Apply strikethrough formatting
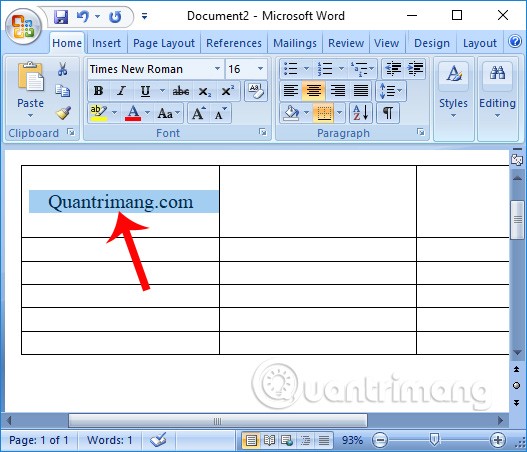The height and width of the screenshot is (452, 527). 180,91
